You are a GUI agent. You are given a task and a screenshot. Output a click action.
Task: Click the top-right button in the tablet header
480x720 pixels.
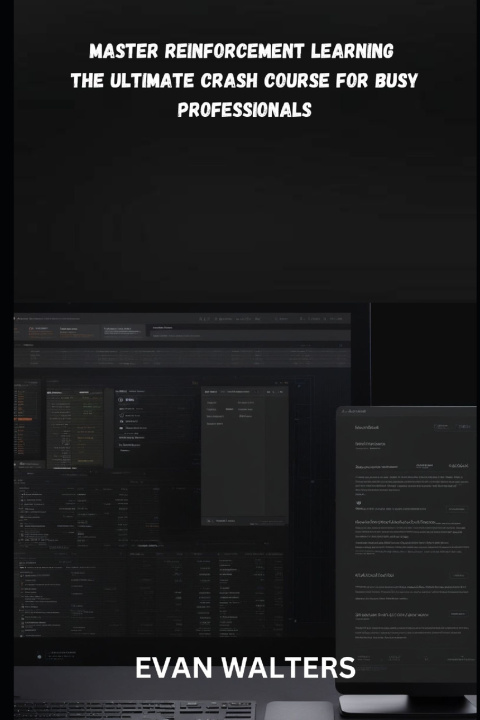coord(465,427)
